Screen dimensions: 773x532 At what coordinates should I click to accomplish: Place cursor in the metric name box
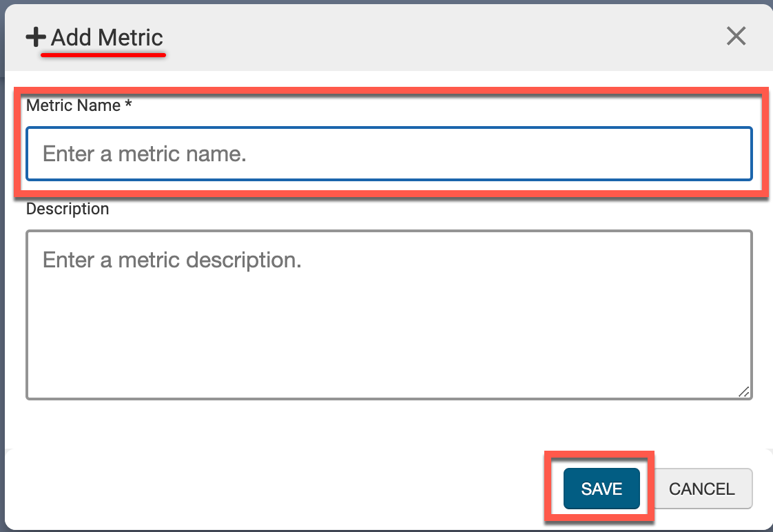[482, 153]
